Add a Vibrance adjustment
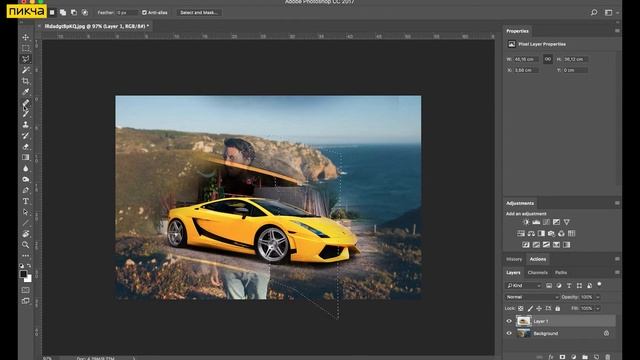The image size is (640, 360). (567, 222)
